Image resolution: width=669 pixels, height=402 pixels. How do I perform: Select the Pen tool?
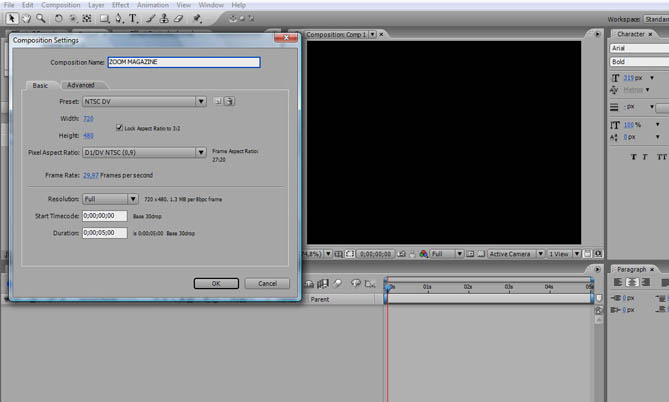click(x=119, y=18)
